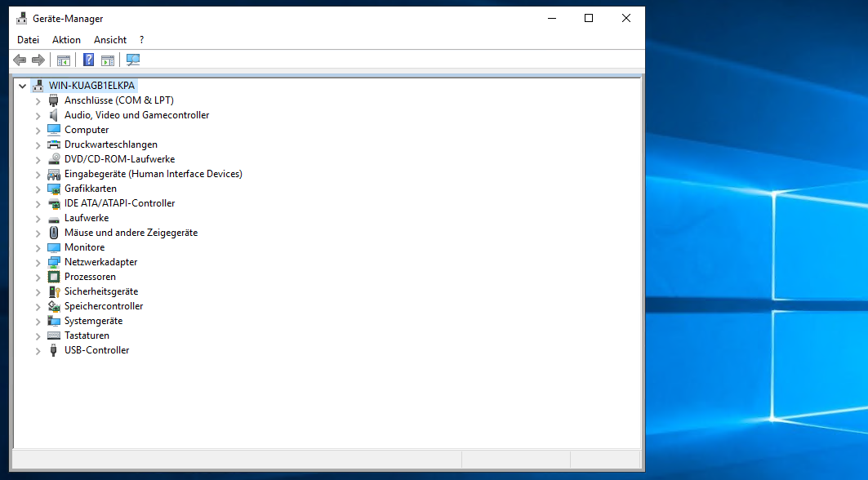The image size is (868, 480).
Task: Expand Audio, Video und Gamecontroller
Action: tap(38, 115)
